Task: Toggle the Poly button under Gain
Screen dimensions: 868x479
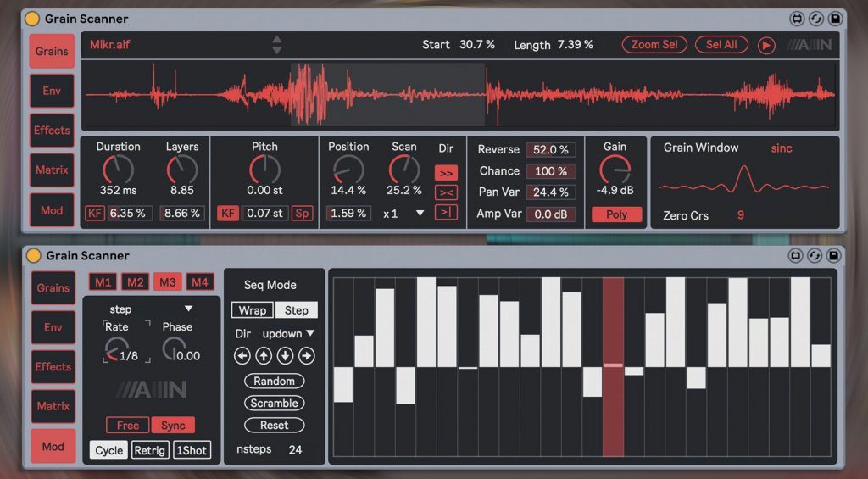Action: click(x=617, y=214)
